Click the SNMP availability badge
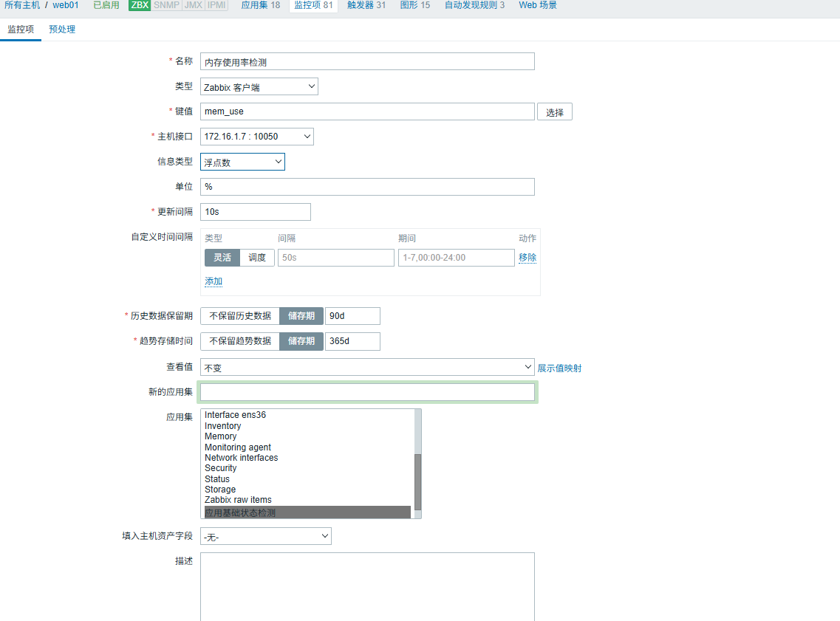 [x=166, y=5]
